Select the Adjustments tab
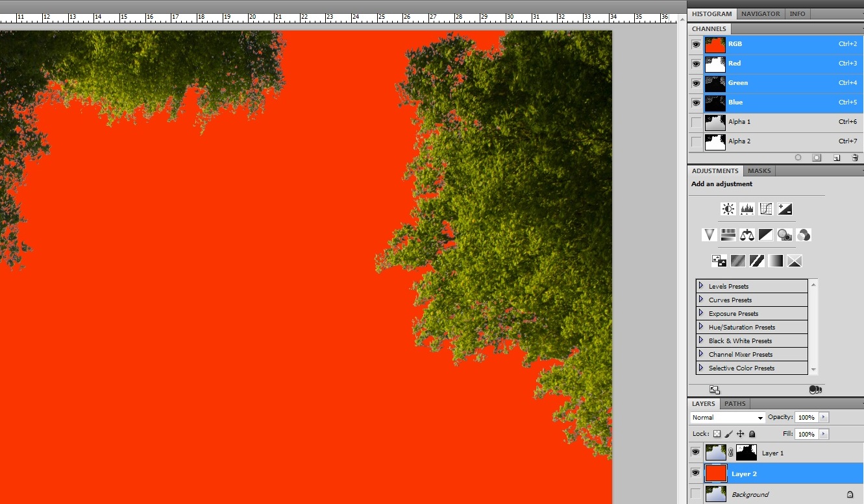This screenshot has height=504, width=864. 715,171
